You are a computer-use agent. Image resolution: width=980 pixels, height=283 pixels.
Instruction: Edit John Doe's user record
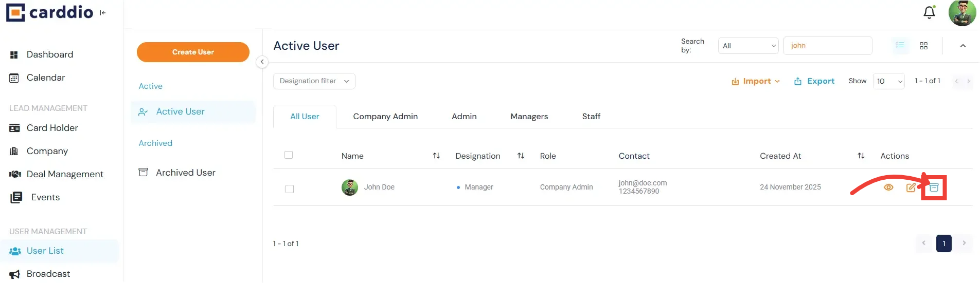click(911, 187)
